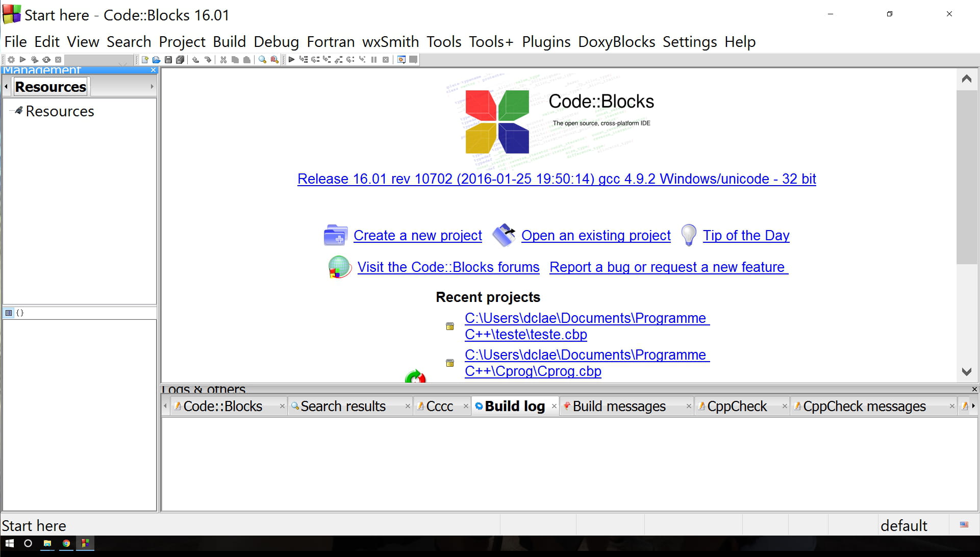This screenshot has width=980, height=557.
Task: Open the Debugging windows icon
Action: click(401, 60)
